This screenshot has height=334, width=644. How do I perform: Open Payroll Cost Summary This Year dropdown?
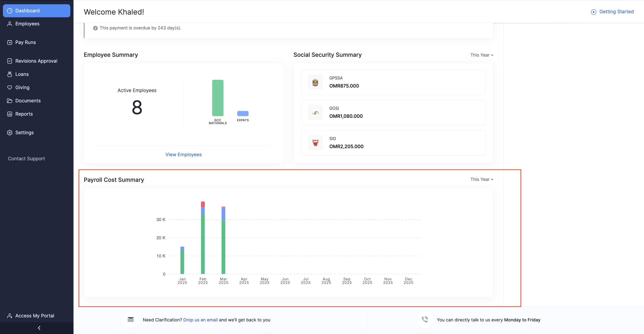point(482,179)
